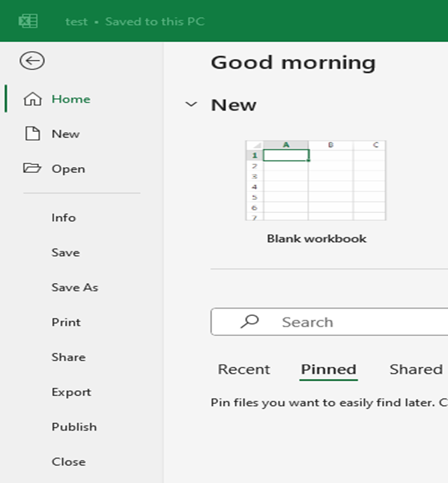Image resolution: width=448 pixels, height=483 pixels.
Task: Click the 'Pin files you want' hint text
Action: click(x=329, y=403)
